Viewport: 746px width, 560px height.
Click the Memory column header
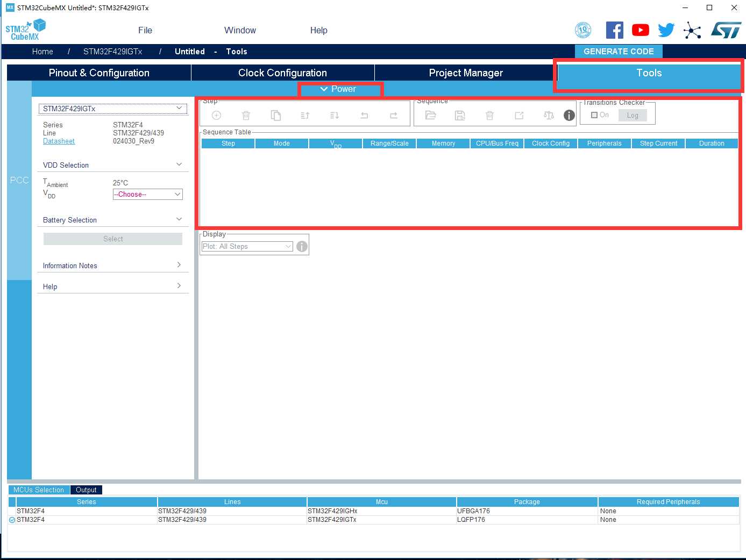[443, 143]
